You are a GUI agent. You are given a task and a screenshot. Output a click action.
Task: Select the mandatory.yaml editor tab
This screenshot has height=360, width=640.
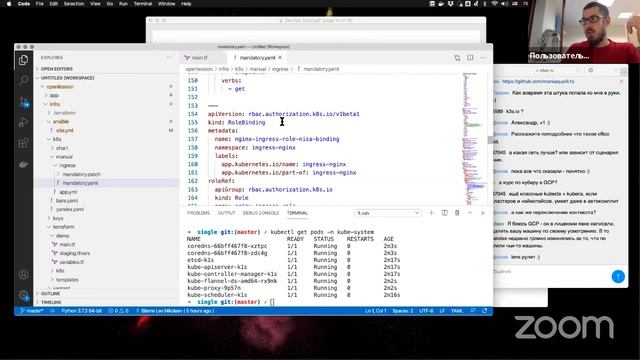pyautogui.click(x=257, y=58)
